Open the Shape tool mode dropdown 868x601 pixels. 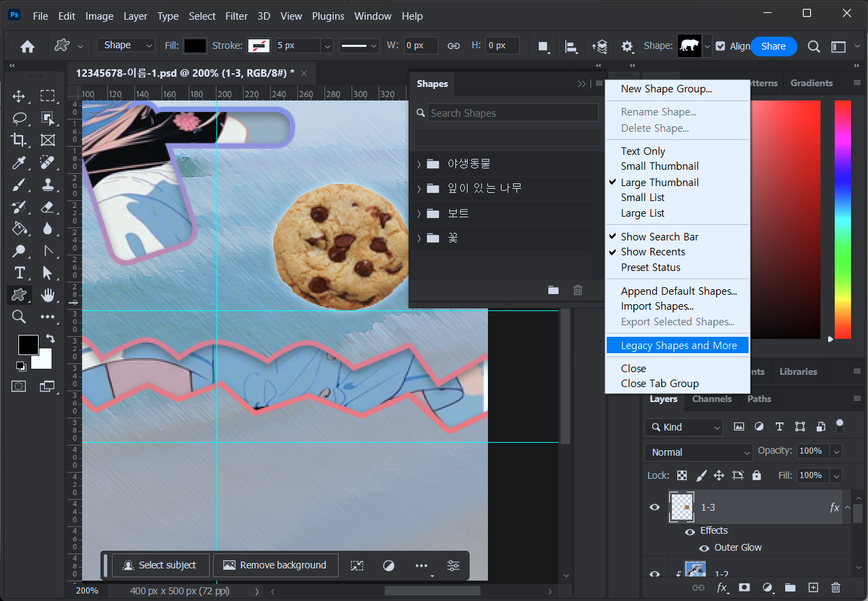127,45
